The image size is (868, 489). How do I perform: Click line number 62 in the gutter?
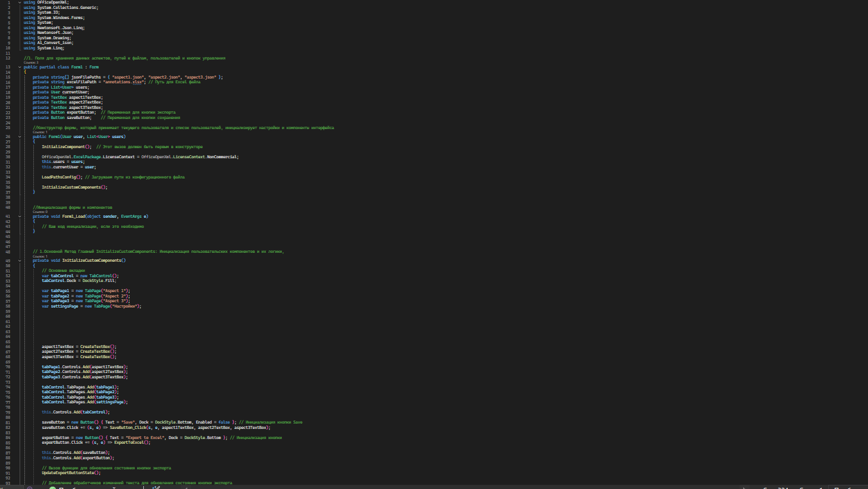8,327
